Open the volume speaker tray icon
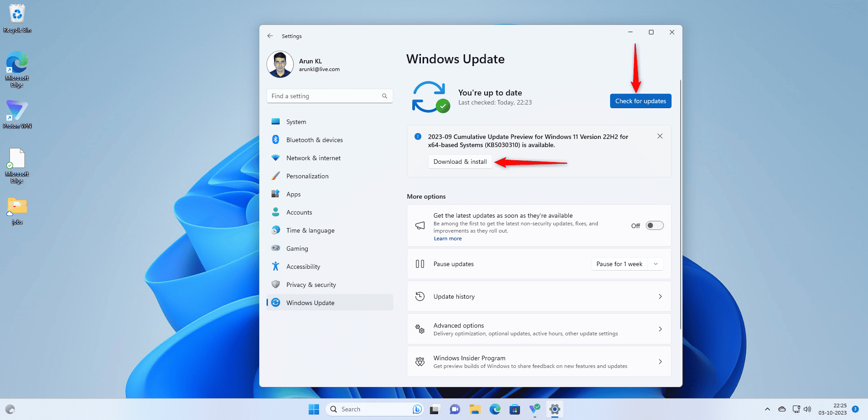The width and height of the screenshot is (868, 420). [807, 409]
